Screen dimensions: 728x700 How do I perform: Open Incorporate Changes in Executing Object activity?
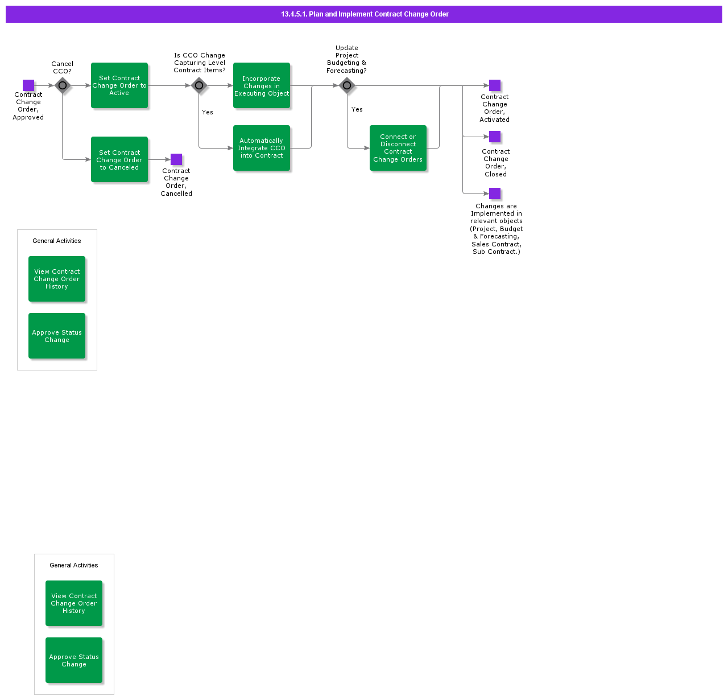pos(262,85)
